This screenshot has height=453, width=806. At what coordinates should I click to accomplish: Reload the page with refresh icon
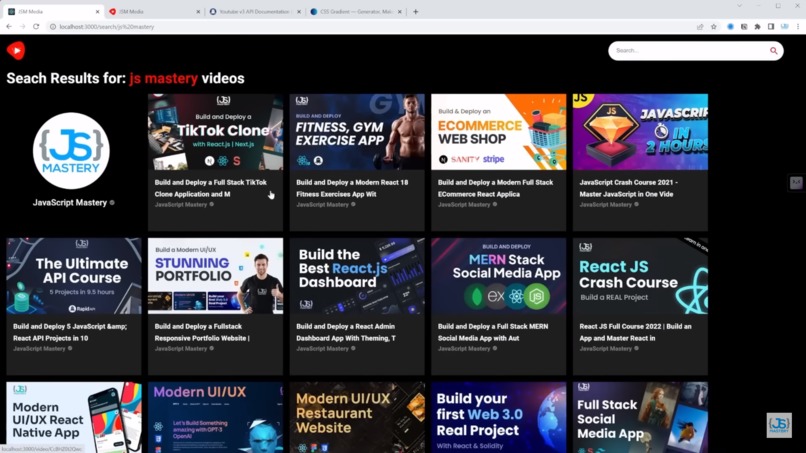(x=36, y=26)
